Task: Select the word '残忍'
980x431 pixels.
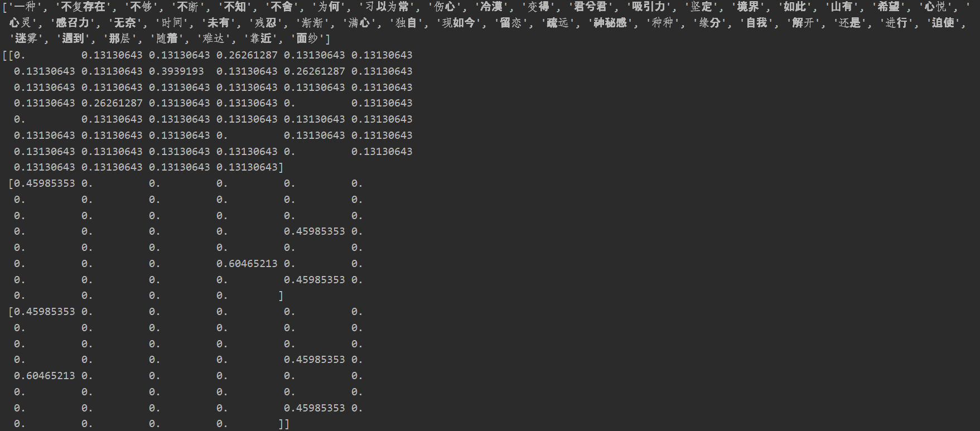Action: pyautogui.click(x=265, y=23)
